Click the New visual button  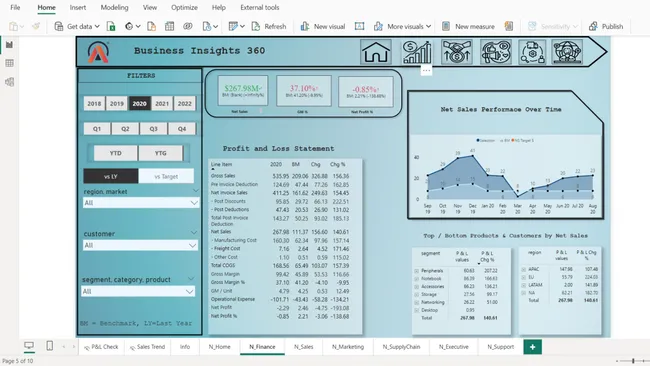[323, 27]
